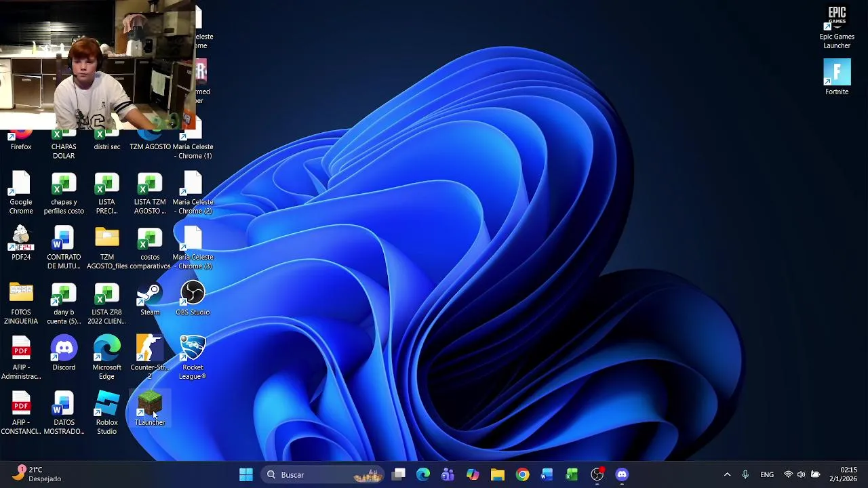The height and width of the screenshot is (488, 868).
Task: Open the Windows Start menu
Action: click(x=246, y=474)
